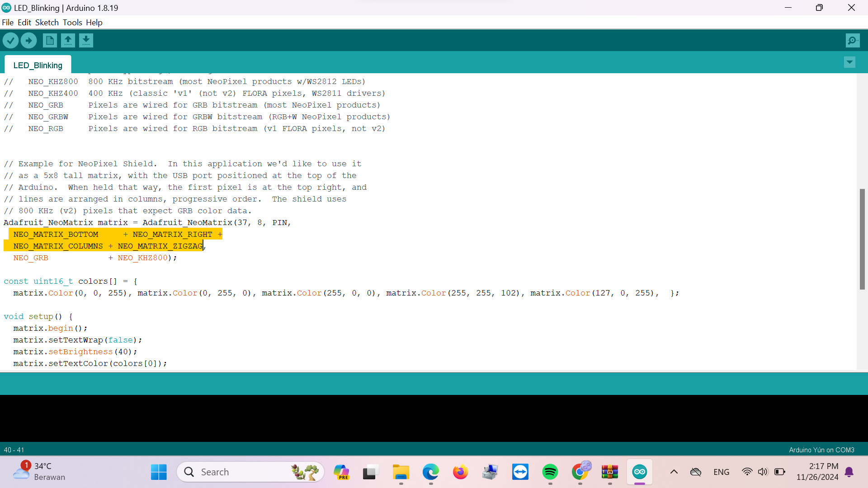Open Spotify from the taskbar
The height and width of the screenshot is (488, 868).
pyautogui.click(x=550, y=472)
